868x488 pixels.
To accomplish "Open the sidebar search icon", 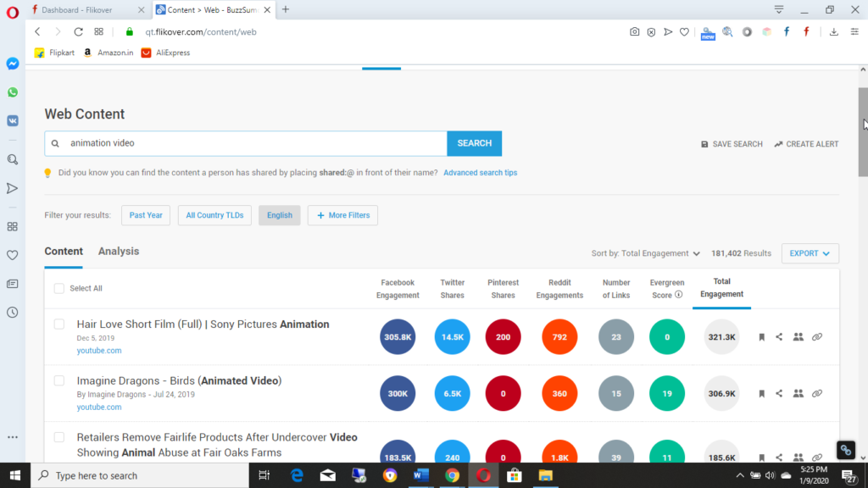I will [x=12, y=160].
